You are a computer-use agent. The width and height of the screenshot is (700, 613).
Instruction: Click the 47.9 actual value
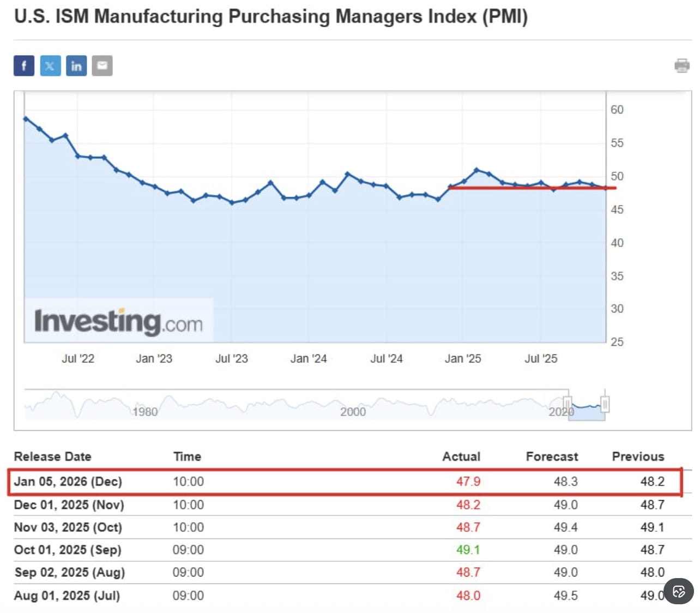(x=468, y=482)
